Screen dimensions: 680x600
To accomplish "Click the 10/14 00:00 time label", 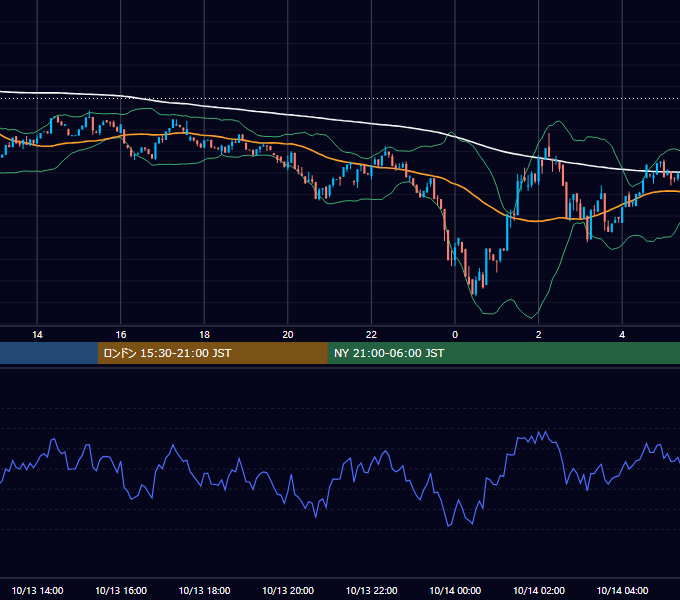I will [x=455, y=590].
